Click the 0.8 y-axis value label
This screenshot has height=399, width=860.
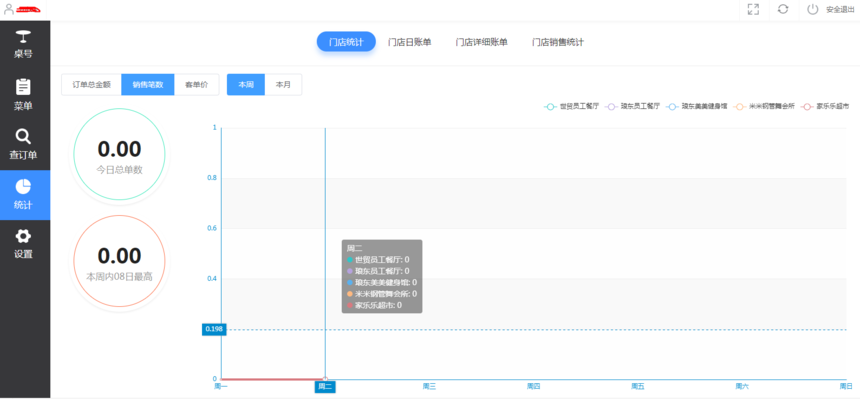click(x=212, y=178)
